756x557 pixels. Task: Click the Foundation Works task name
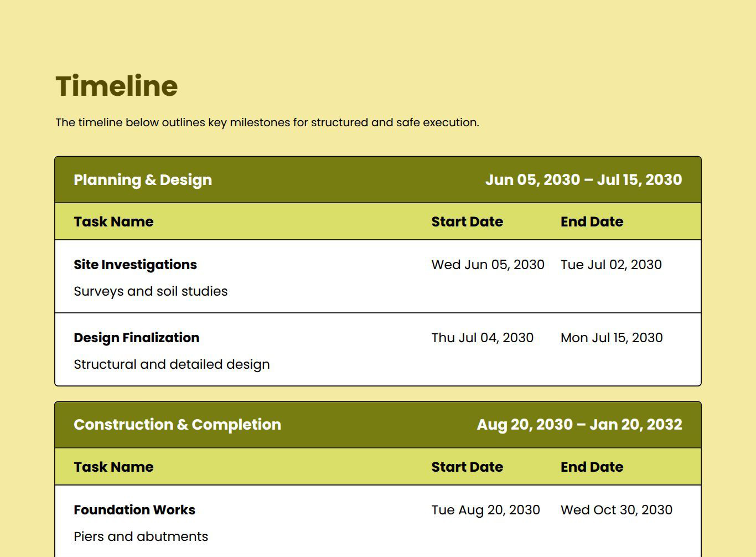[134, 510]
